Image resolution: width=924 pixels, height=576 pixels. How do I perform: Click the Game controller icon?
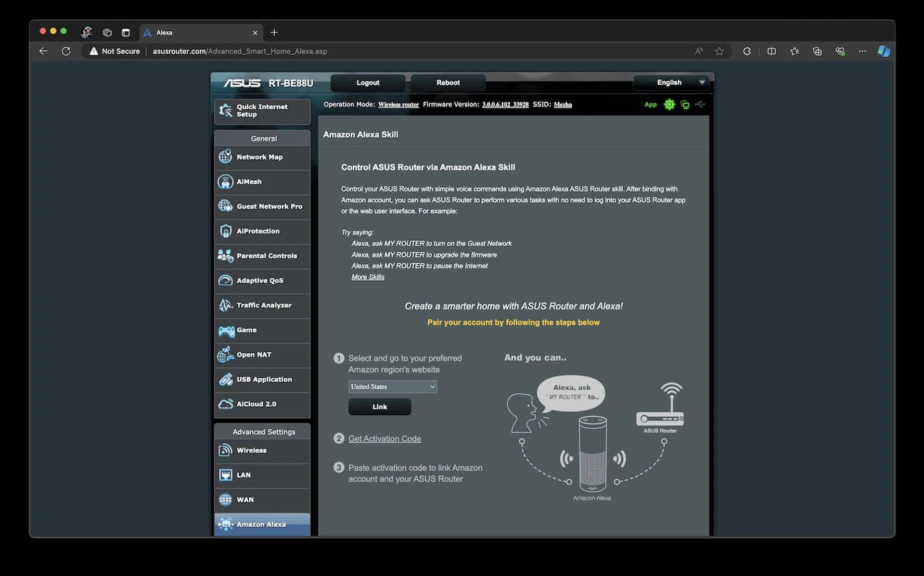pyautogui.click(x=226, y=331)
